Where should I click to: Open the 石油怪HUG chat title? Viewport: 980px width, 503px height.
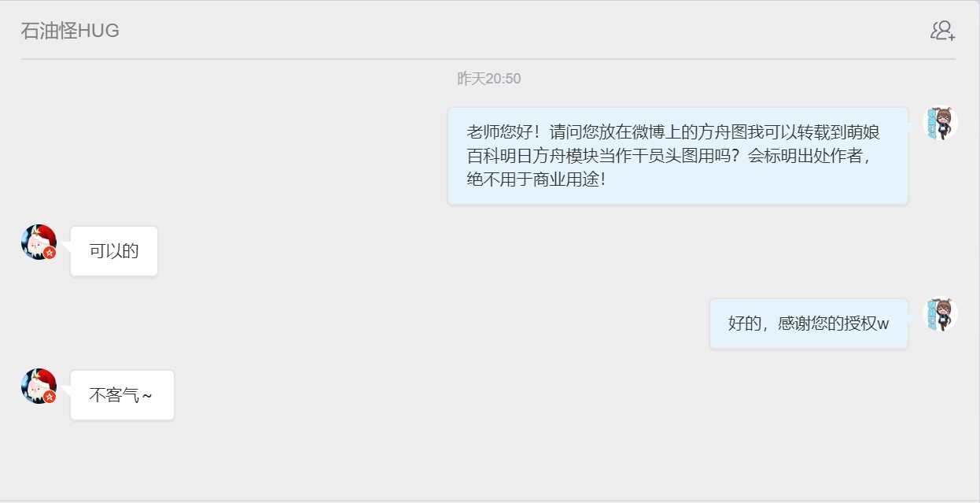[x=70, y=31]
